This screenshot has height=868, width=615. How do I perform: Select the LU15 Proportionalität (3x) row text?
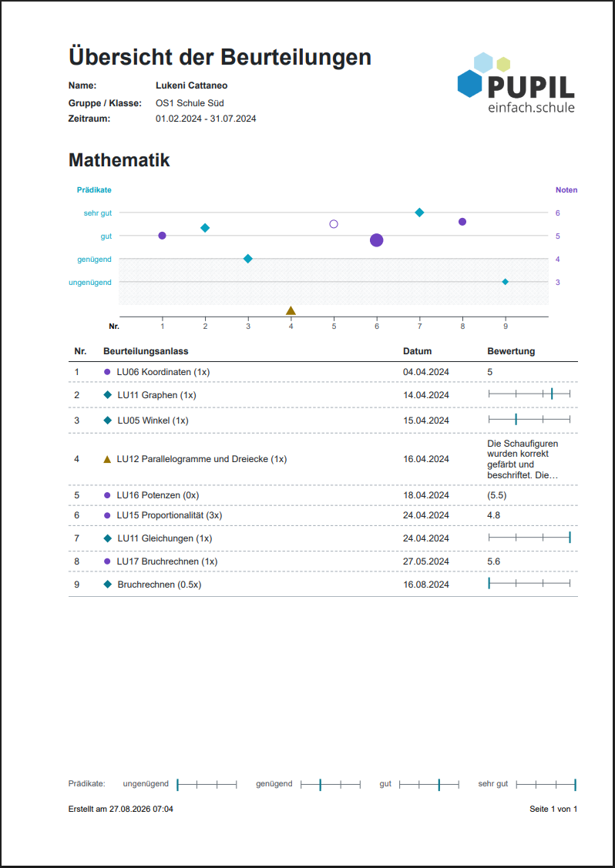coord(170,515)
